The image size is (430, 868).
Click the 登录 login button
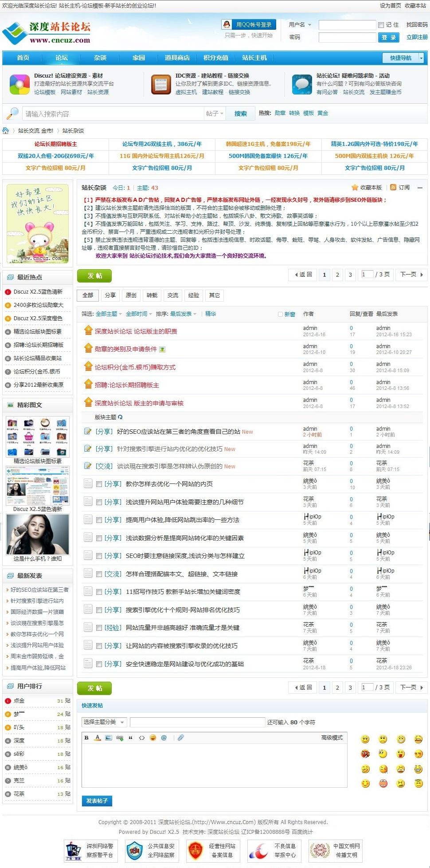(x=389, y=38)
